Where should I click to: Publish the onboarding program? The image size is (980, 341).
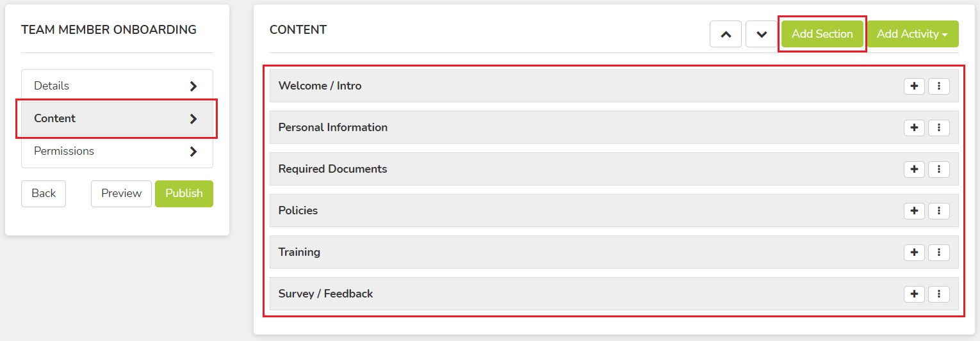tap(184, 193)
